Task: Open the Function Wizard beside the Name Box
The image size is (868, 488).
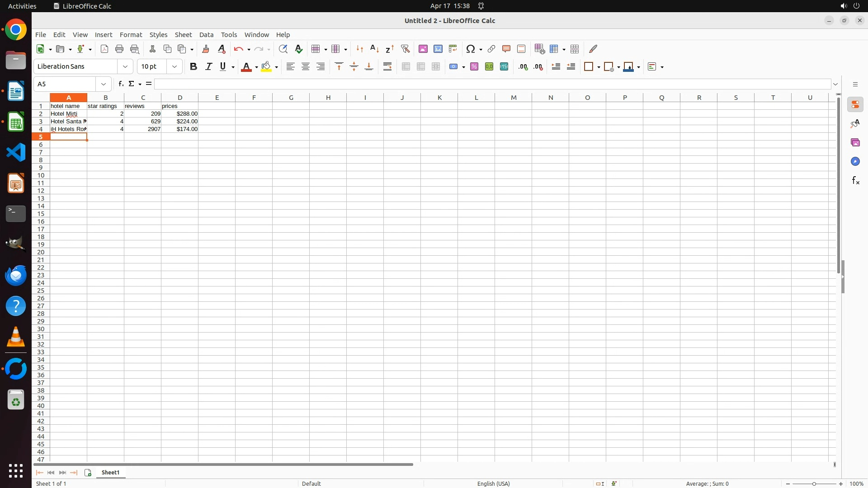Action: tap(121, 84)
